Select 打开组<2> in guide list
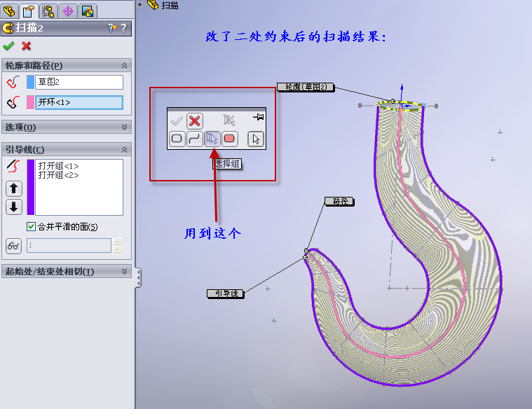This screenshot has width=532, height=409. point(58,175)
